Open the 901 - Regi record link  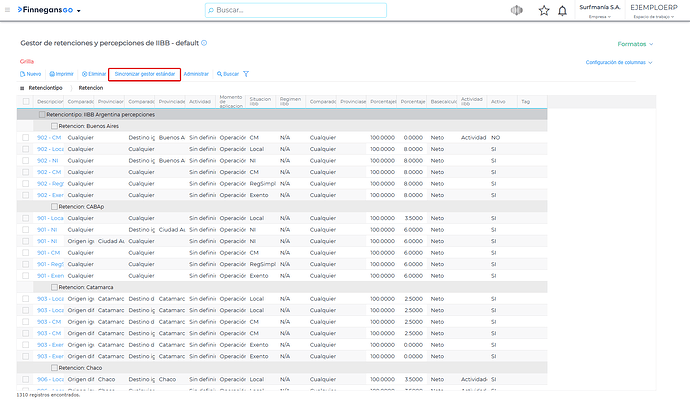tap(50, 264)
